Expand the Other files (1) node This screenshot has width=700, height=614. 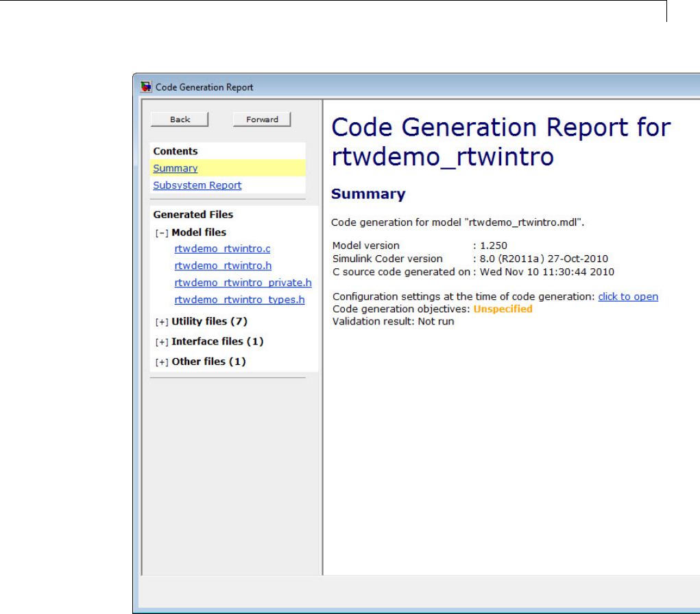click(x=162, y=362)
